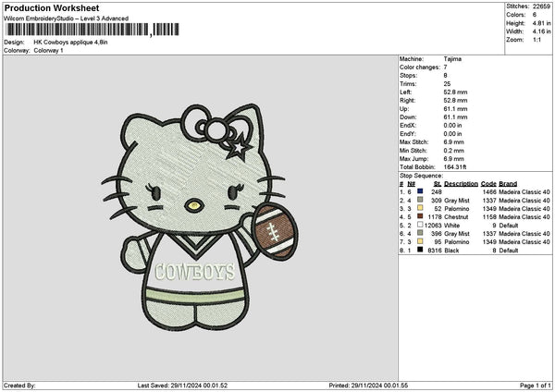
Task: Click code '1466' in stop 1
Action: coord(489,191)
